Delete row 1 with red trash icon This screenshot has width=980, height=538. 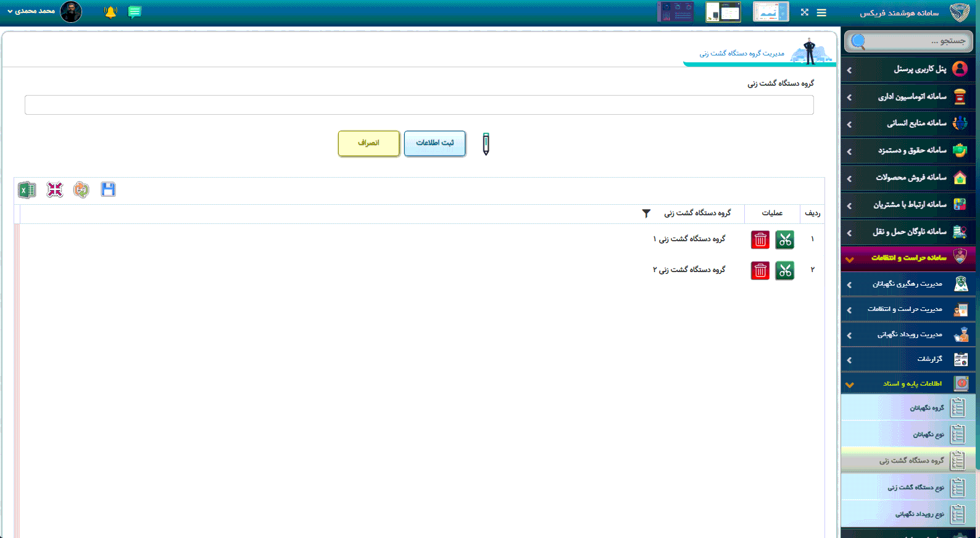pyautogui.click(x=760, y=239)
